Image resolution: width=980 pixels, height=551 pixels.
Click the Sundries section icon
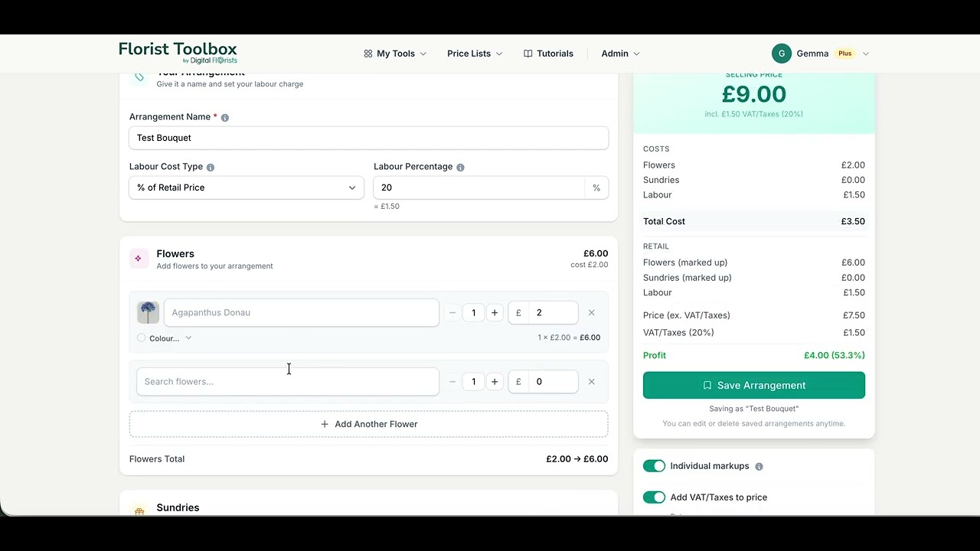139,510
